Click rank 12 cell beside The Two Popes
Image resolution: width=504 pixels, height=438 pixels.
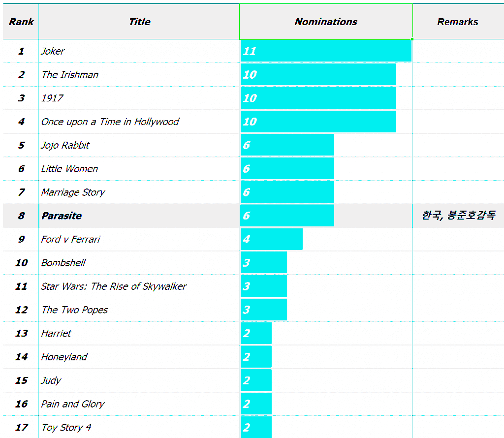pos(21,310)
